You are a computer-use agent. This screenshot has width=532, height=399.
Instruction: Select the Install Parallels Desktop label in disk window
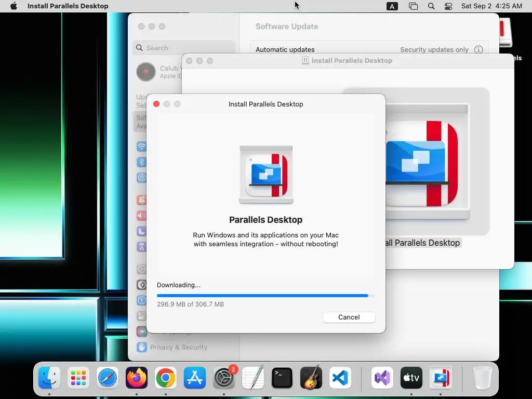tap(423, 243)
